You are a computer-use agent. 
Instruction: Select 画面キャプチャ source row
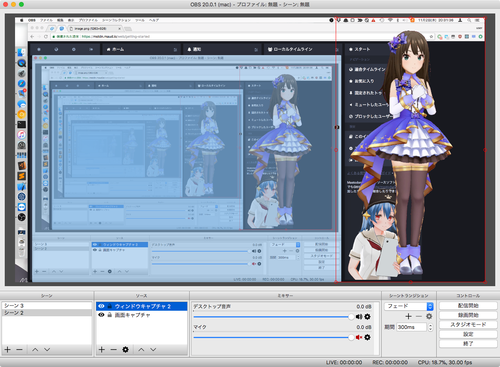tap(142, 315)
